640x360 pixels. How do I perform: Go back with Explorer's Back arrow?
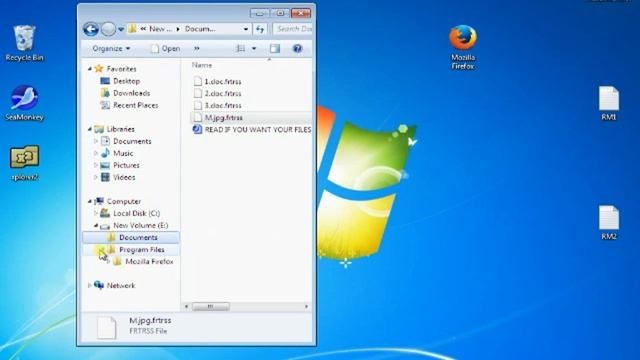(91, 29)
